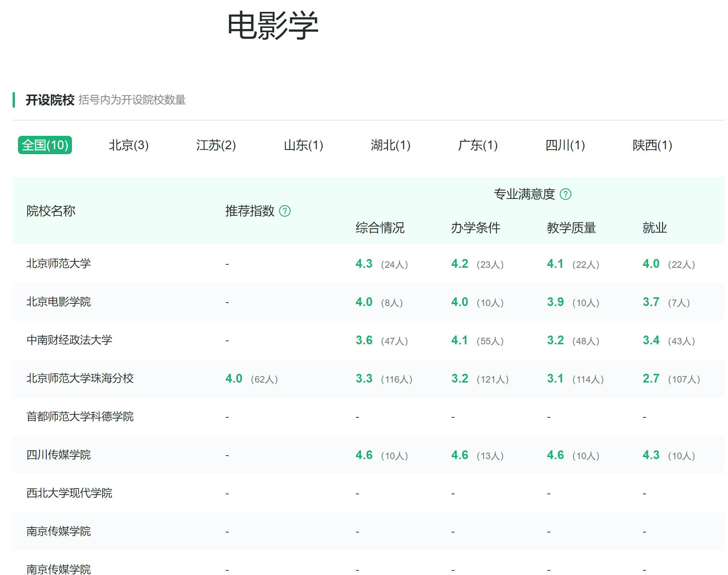Image resolution: width=728 pixels, height=575 pixels.
Task: Switch to the 四川(1) tab
Action: [565, 145]
